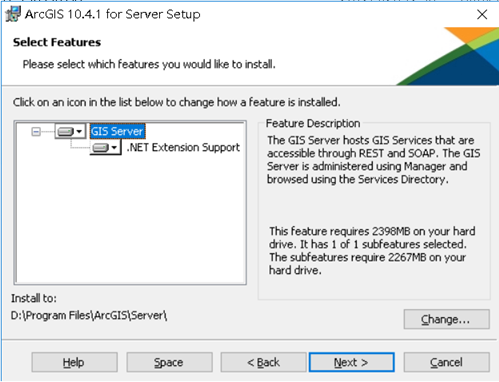Click the Help button

[x=74, y=362]
